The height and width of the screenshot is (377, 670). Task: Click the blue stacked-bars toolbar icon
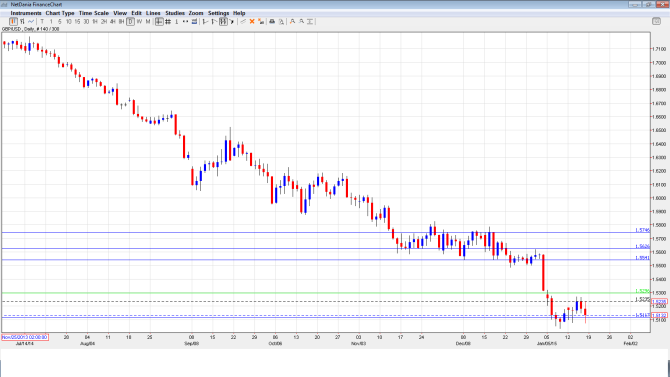point(194,21)
